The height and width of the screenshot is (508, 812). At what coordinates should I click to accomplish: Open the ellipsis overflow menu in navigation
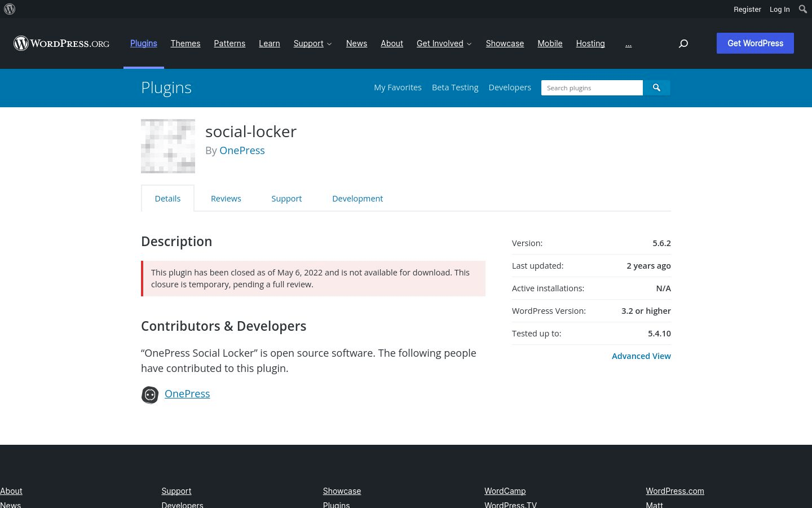[x=628, y=43]
